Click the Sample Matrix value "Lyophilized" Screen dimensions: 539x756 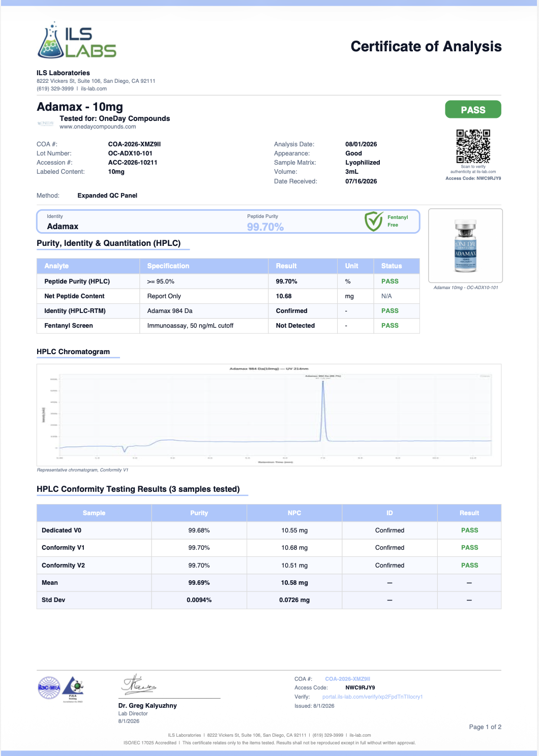[363, 163]
